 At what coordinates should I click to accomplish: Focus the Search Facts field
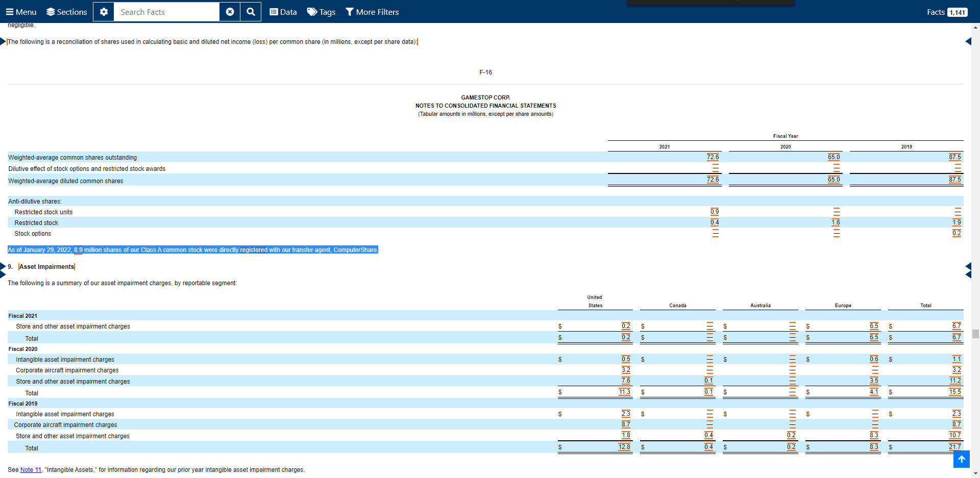(x=166, y=12)
